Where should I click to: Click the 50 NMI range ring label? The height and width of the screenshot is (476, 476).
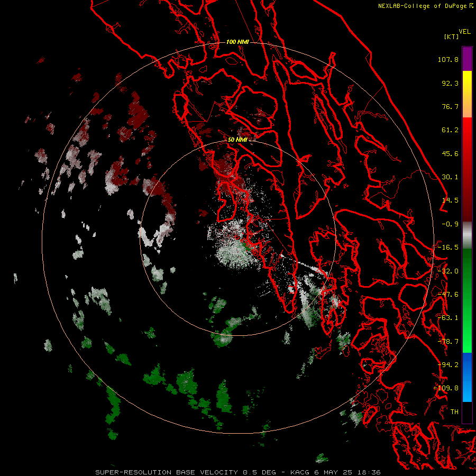[x=237, y=140]
